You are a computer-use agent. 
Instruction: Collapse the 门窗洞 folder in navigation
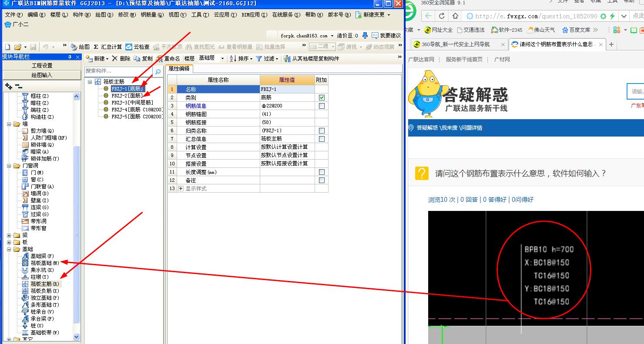tap(9, 166)
